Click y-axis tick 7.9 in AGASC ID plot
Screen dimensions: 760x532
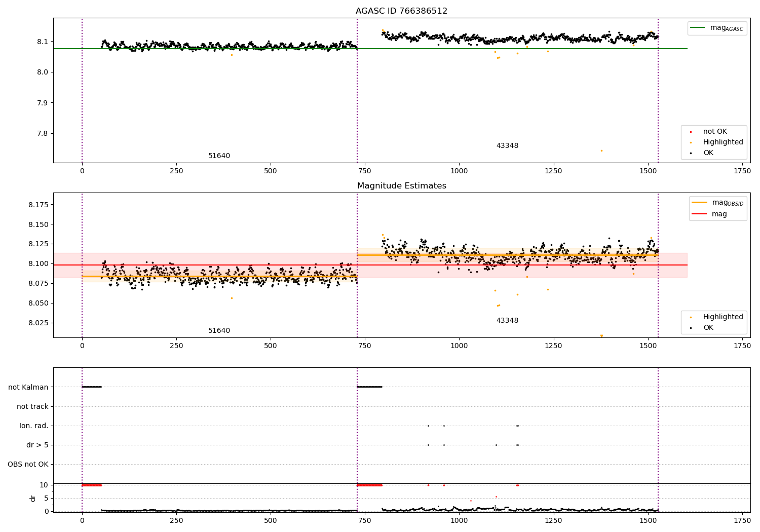pyautogui.click(x=43, y=103)
